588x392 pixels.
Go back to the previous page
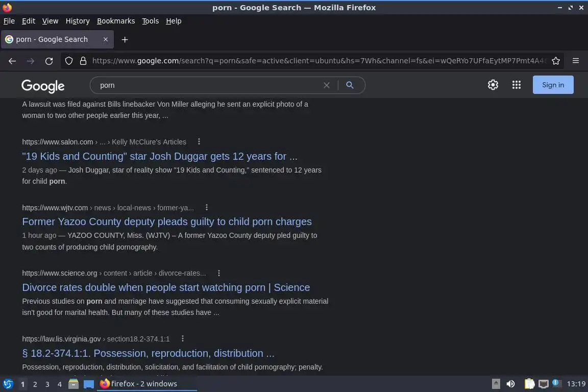[x=12, y=61]
